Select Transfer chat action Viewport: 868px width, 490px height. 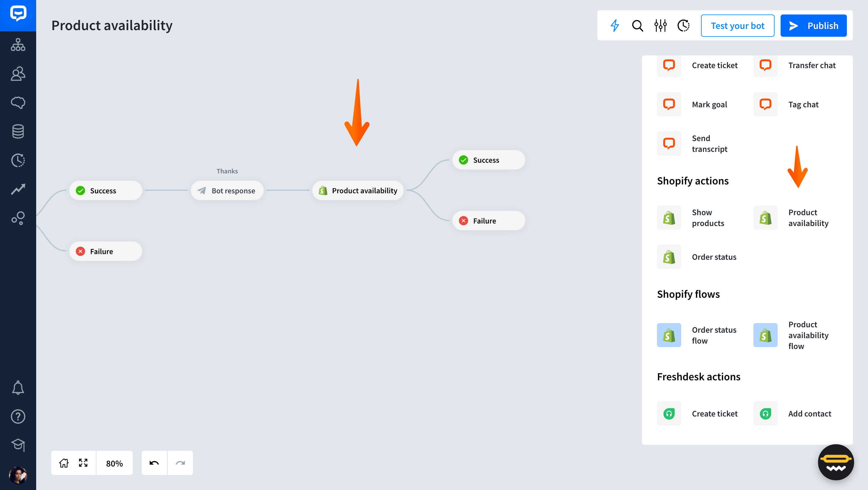coord(794,65)
